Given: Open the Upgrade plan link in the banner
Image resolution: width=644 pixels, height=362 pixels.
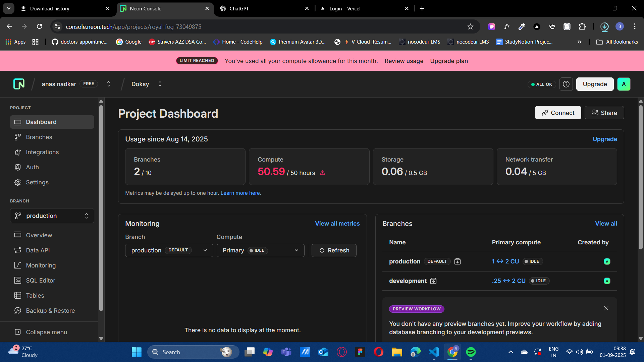Looking at the screenshot, I should 449,61.
